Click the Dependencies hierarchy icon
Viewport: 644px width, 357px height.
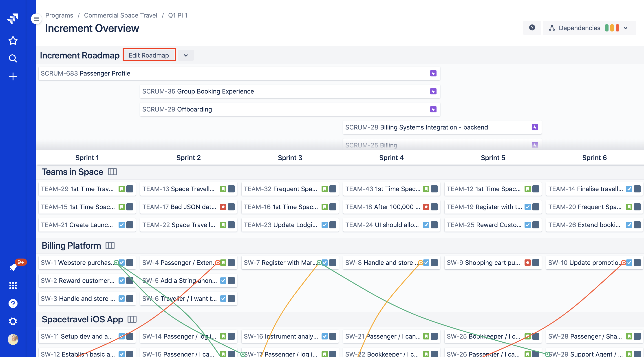[552, 28]
